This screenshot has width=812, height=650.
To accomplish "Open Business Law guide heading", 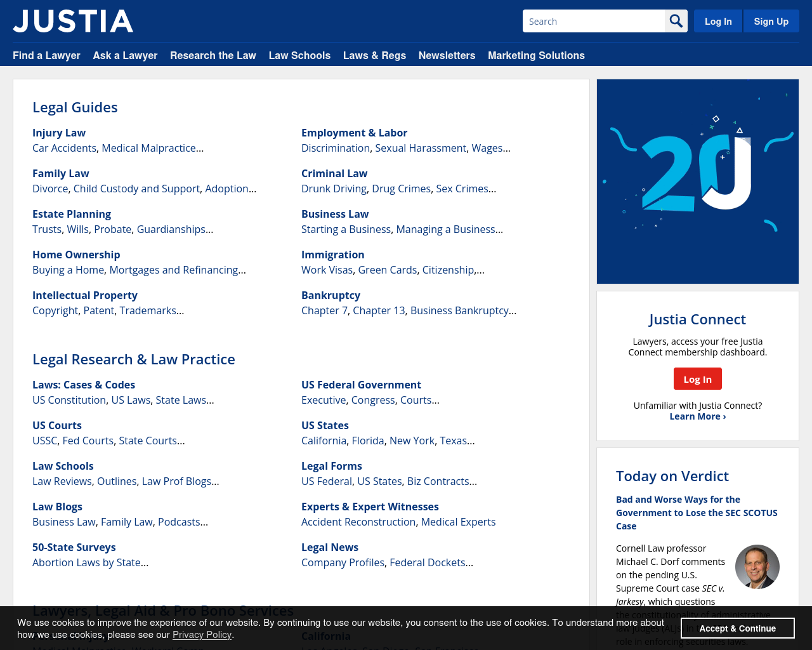I will click(x=335, y=214).
